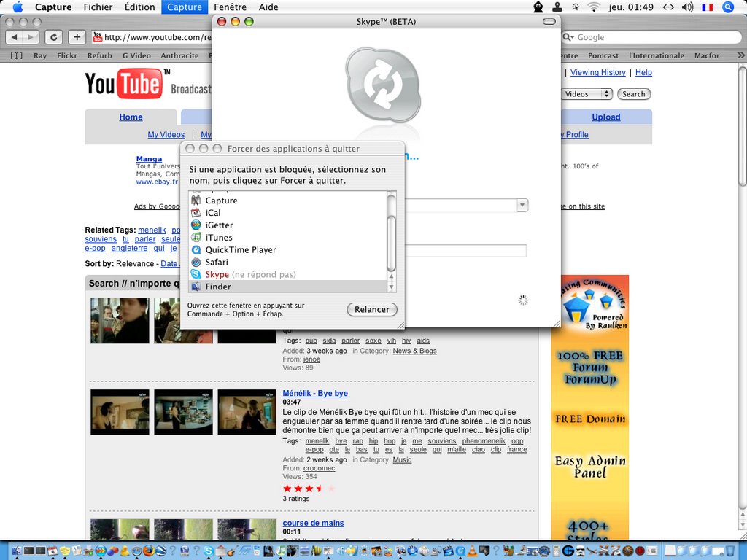The height and width of the screenshot is (560, 747).
Task: Switch to the YouTube Home tab
Action: point(131,117)
